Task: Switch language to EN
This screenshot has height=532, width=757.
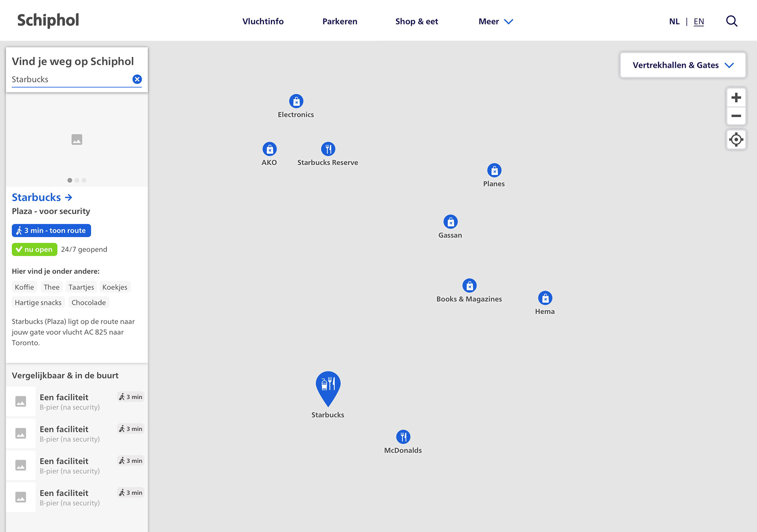Action: (699, 22)
